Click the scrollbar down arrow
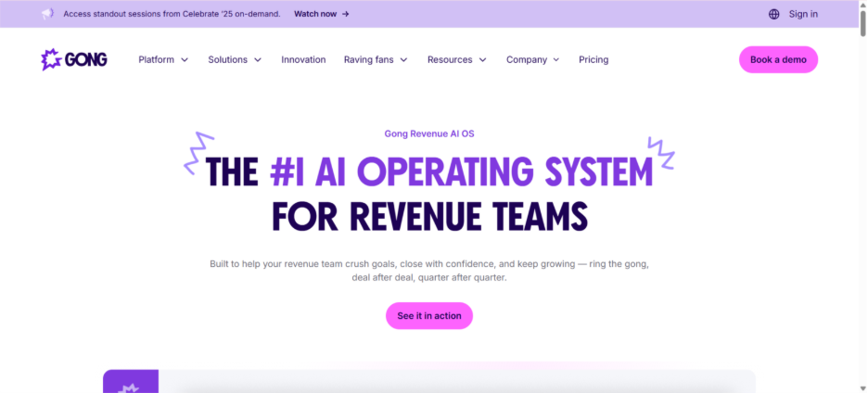This screenshot has width=868, height=393. click(x=862, y=387)
